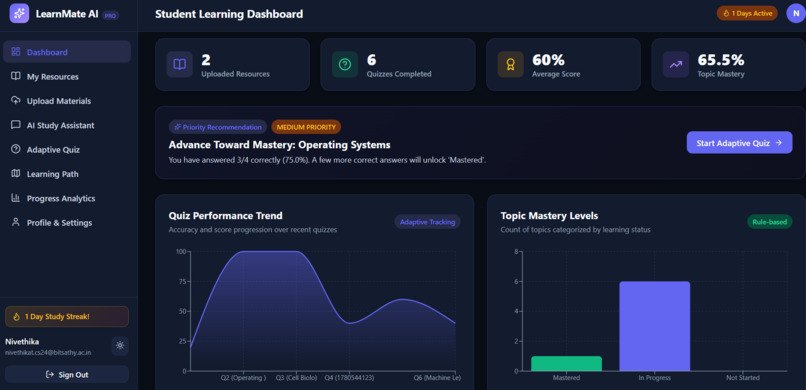
Task: Click the Student Learning Dashboard title
Action: click(x=229, y=14)
